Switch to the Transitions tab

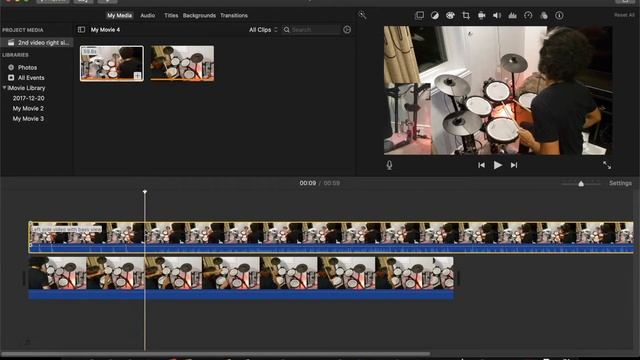[234, 16]
